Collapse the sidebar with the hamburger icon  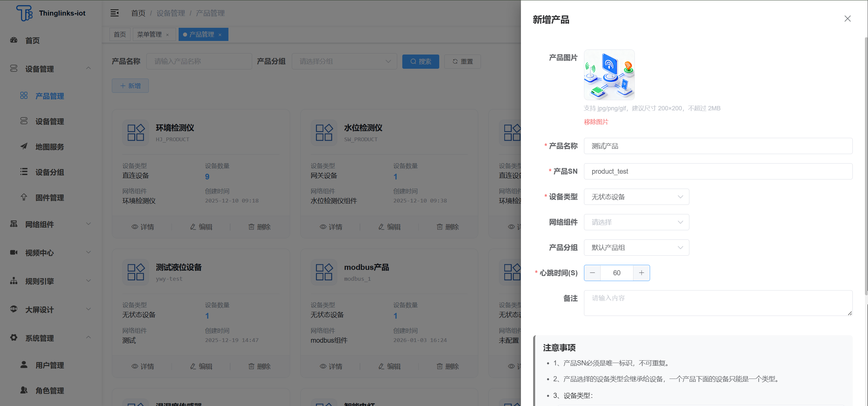click(x=115, y=13)
